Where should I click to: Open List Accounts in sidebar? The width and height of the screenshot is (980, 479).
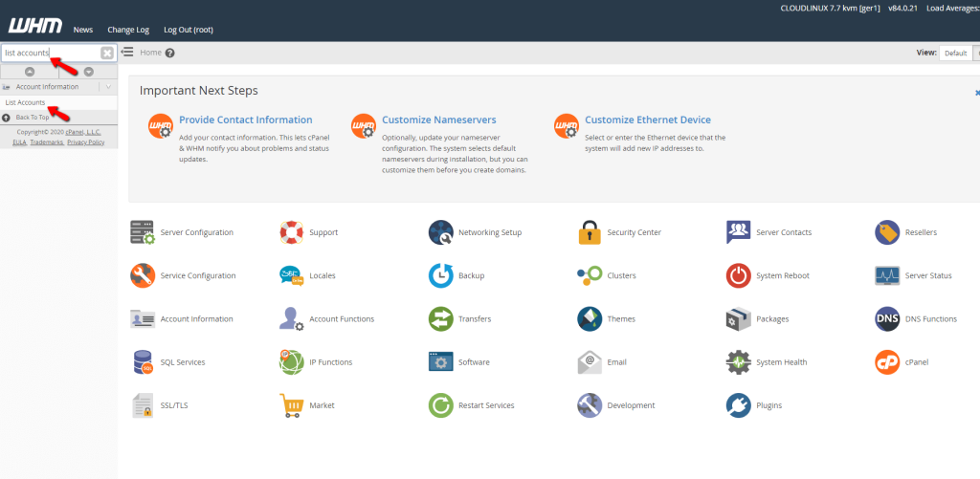point(25,102)
